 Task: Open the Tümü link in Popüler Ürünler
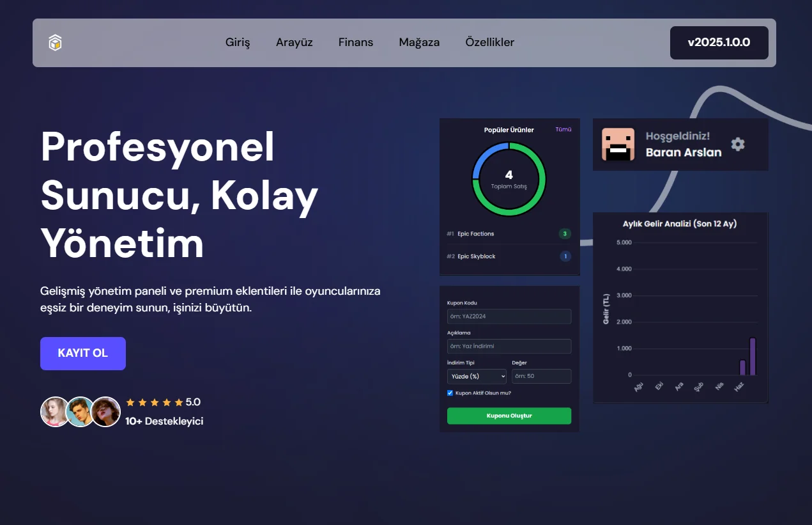pos(563,129)
